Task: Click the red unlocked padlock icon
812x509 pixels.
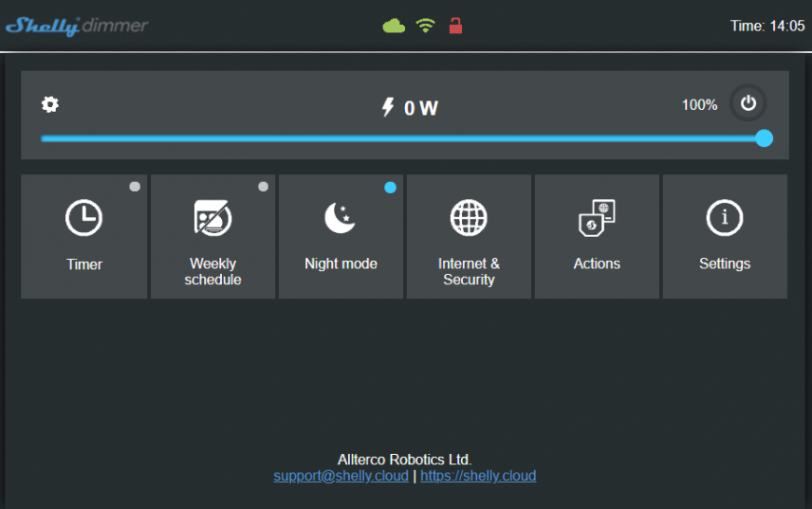Action: click(x=455, y=26)
